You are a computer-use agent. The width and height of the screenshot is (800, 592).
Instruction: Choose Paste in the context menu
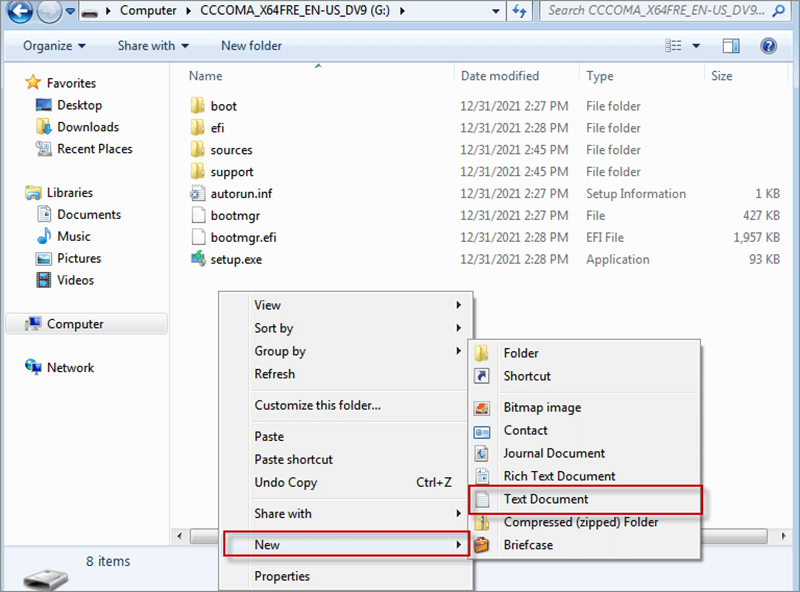click(345, 437)
